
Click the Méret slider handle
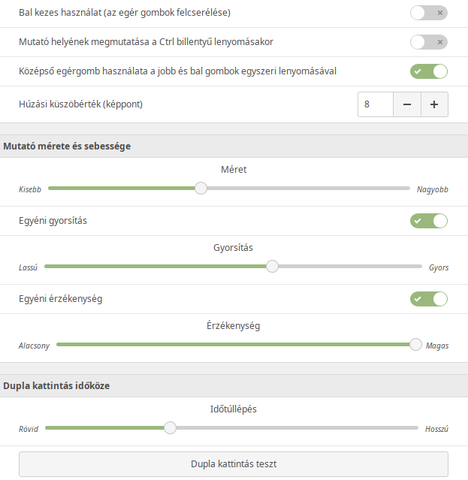(x=201, y=188)
